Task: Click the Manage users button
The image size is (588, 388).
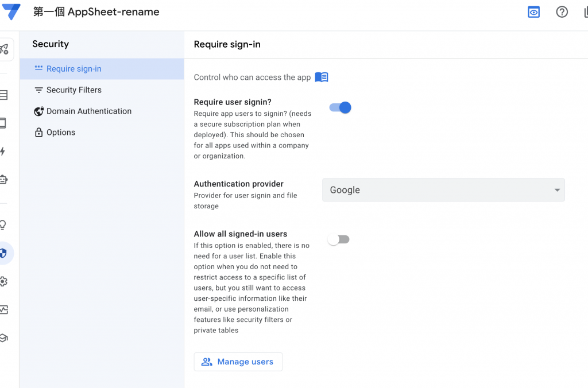Action: [238, 362]
